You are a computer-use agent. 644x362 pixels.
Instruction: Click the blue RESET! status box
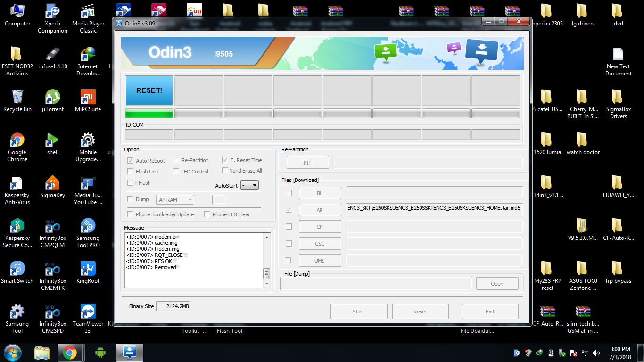coord(149,90)
